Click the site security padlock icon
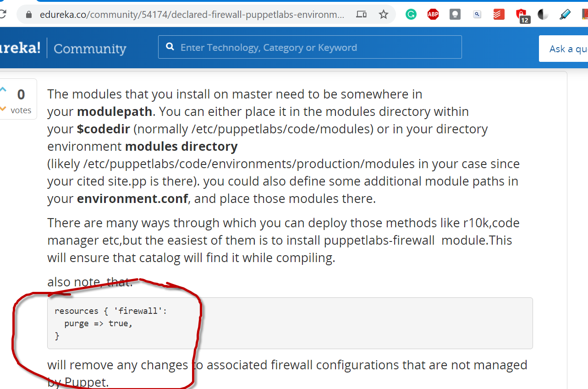Screen dimensions: 588x389 29,15
